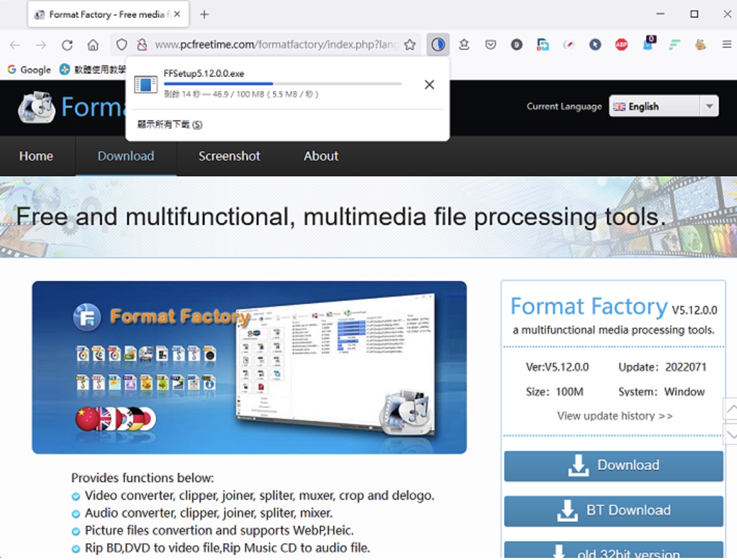Click the address bar URL field
The width and height of the screenshot is (737, 560).
[x=276, y=45]
